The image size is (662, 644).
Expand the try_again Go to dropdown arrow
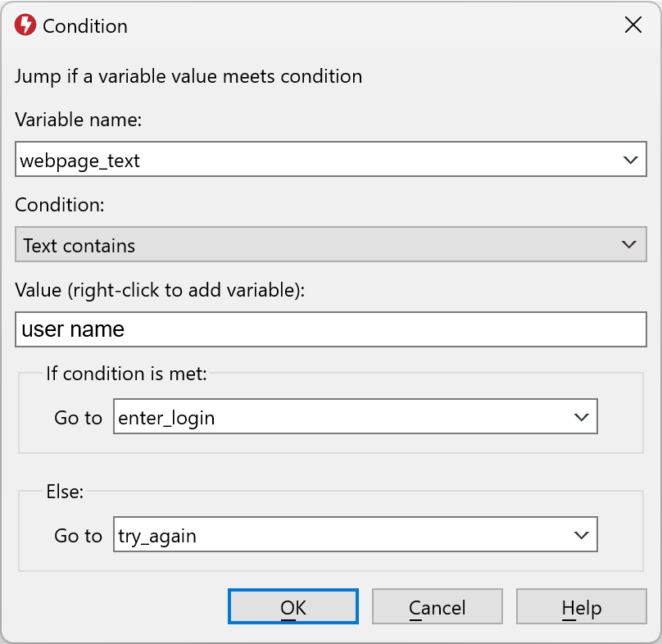(x=582, y=536)
